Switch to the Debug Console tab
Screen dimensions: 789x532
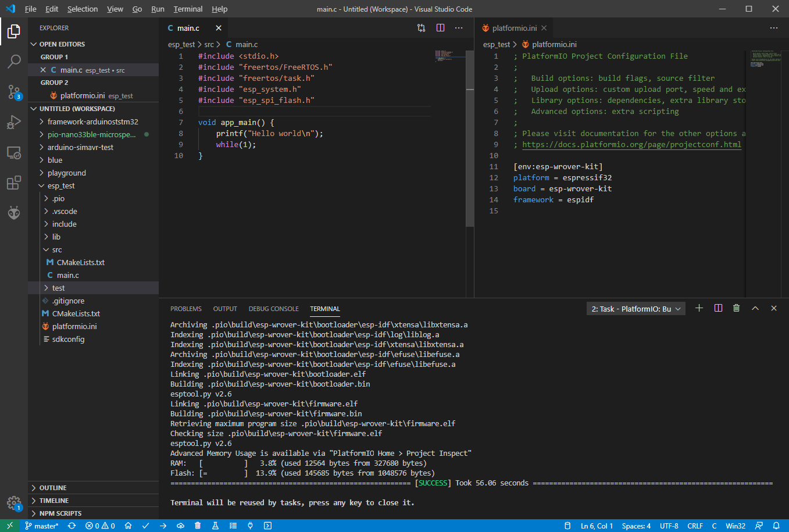pyautogui.click(x=273, y=309)
